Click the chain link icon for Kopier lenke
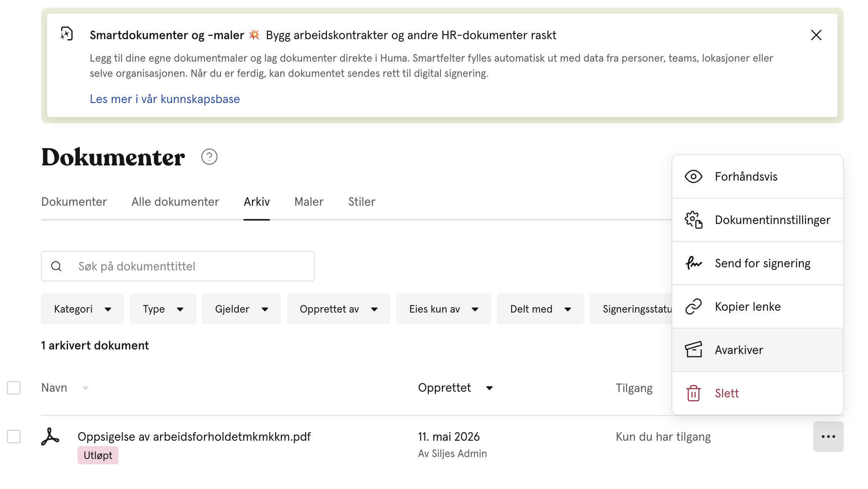Image resolution: width=868 pixels, height=489 pixels. pos(693,306)
